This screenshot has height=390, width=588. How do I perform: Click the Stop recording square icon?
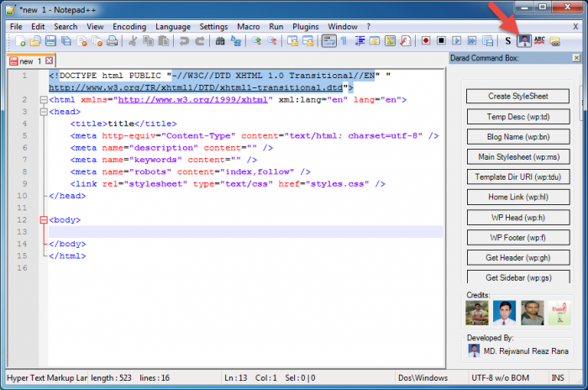click(x=441, y=40)
